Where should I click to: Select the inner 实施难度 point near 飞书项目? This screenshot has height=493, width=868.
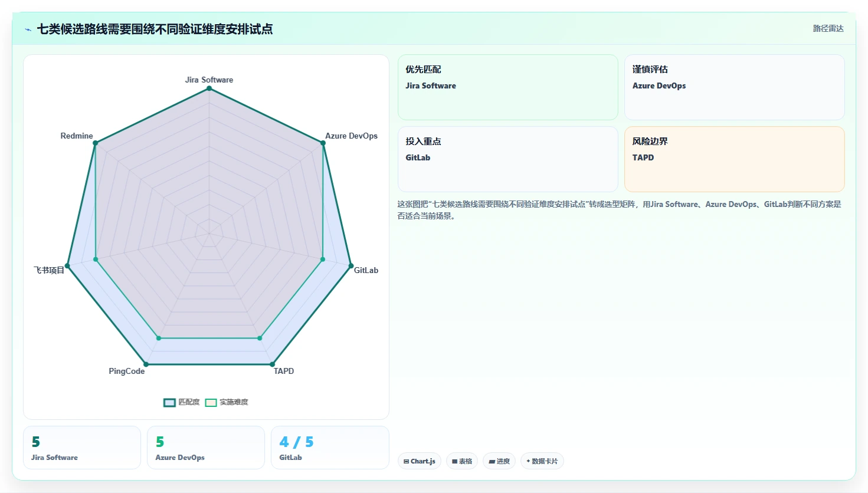[x=96, y=259]
